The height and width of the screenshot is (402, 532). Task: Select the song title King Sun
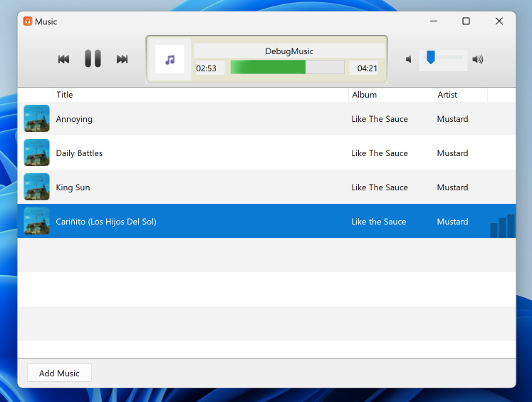pyautogui.click(x=73, y=187)
